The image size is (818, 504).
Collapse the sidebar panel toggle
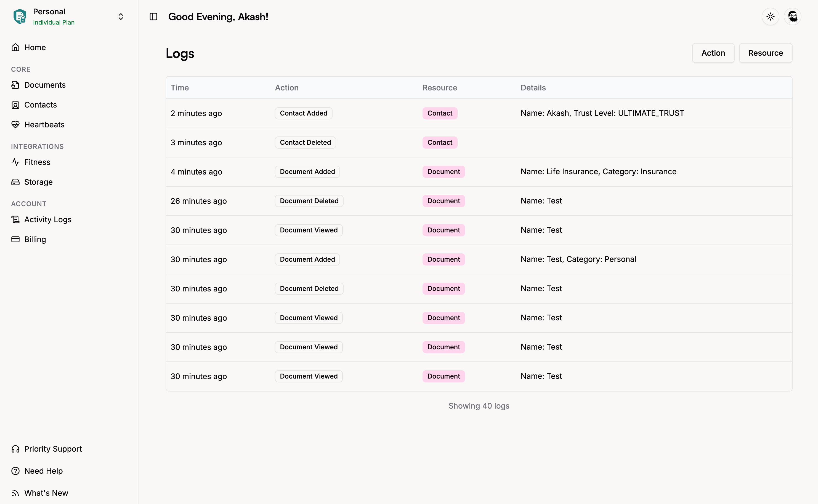[153, 17]
